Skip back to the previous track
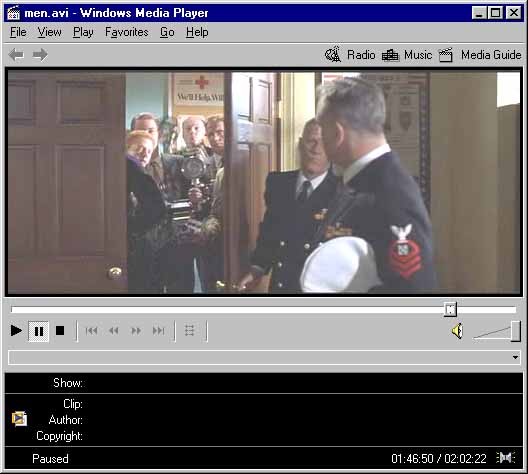 pyautogui.click(x=91, y=331)
